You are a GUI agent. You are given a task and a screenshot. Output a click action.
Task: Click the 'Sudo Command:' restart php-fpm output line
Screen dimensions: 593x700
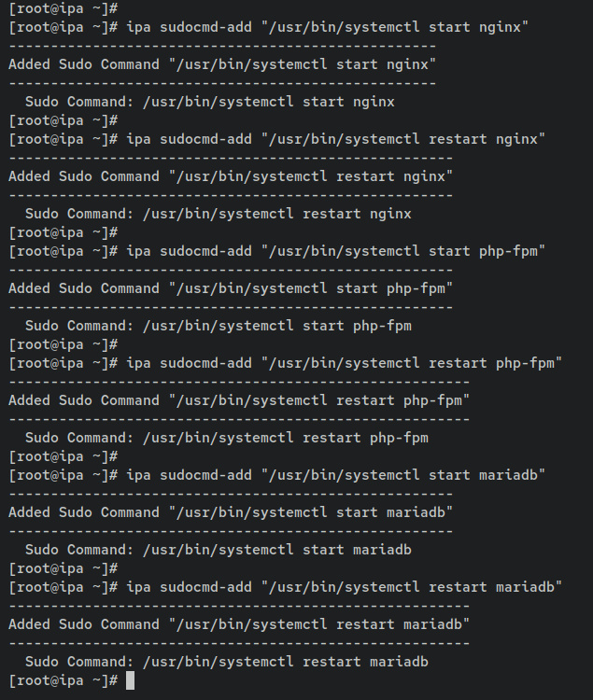pyautogui.click(x=227, y=438)
